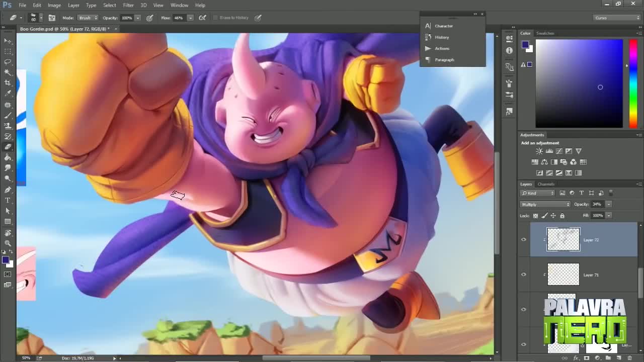The width and height of the screenshot is (644, 362).
Task: Open the Filter menu
Action: pos(128,5)
